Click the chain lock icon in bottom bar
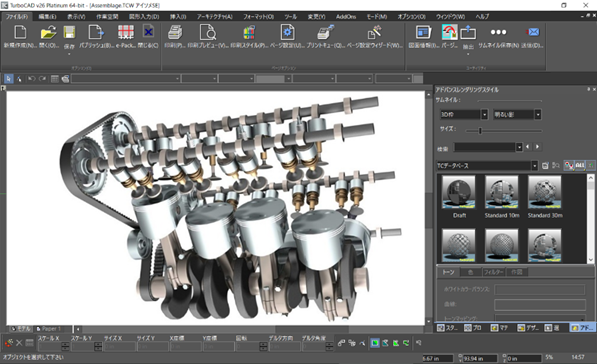Image resolution: width=597 pixels, height=364 pixels. click(341, 343)
